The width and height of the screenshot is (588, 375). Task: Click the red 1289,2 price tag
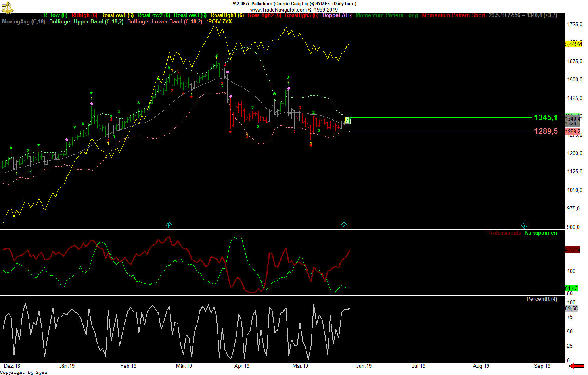coord(573,131)
